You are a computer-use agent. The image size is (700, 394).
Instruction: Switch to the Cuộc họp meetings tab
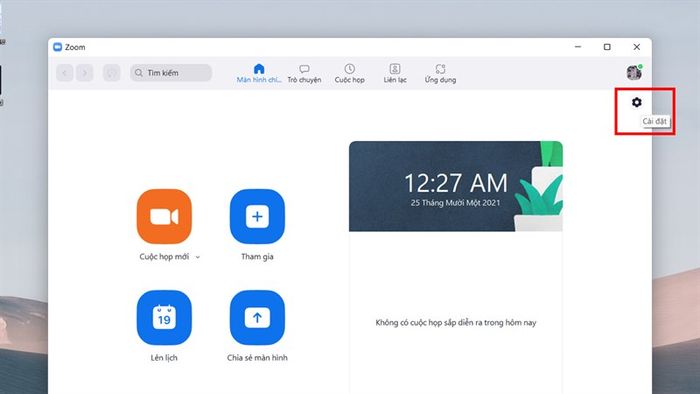[x=350, y=74]
